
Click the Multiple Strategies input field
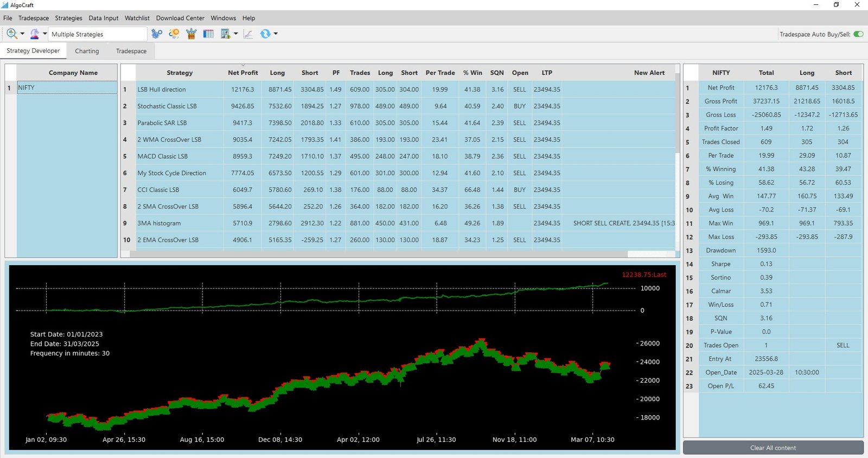point(98,34)
